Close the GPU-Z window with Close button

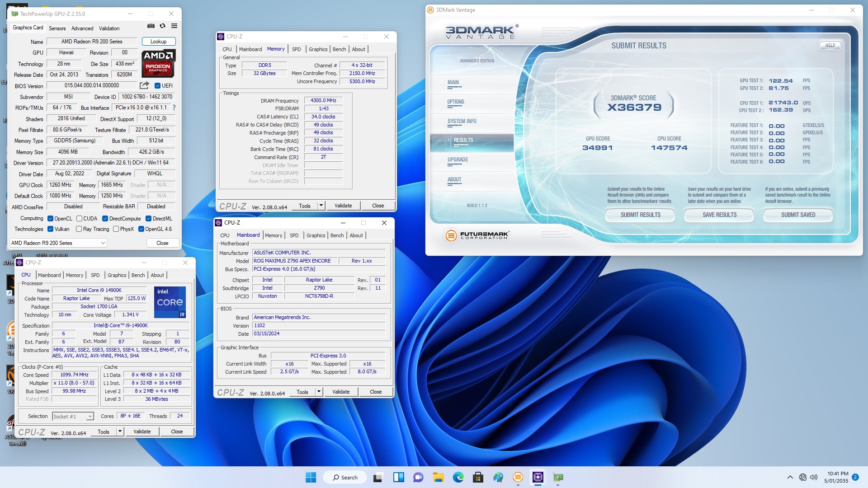162,243
